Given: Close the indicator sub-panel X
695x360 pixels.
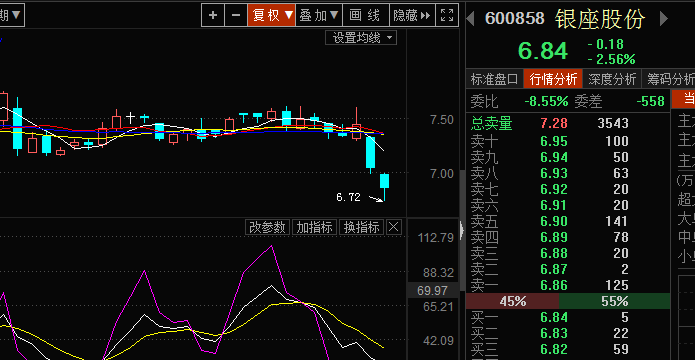Looking at the screenshot, I should pos(394,227).
